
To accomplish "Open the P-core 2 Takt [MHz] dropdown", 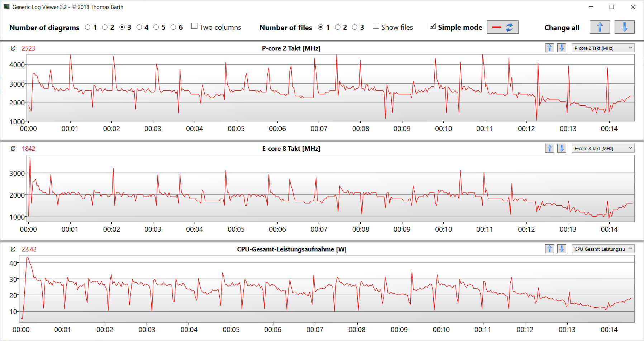I will point(603,48).
